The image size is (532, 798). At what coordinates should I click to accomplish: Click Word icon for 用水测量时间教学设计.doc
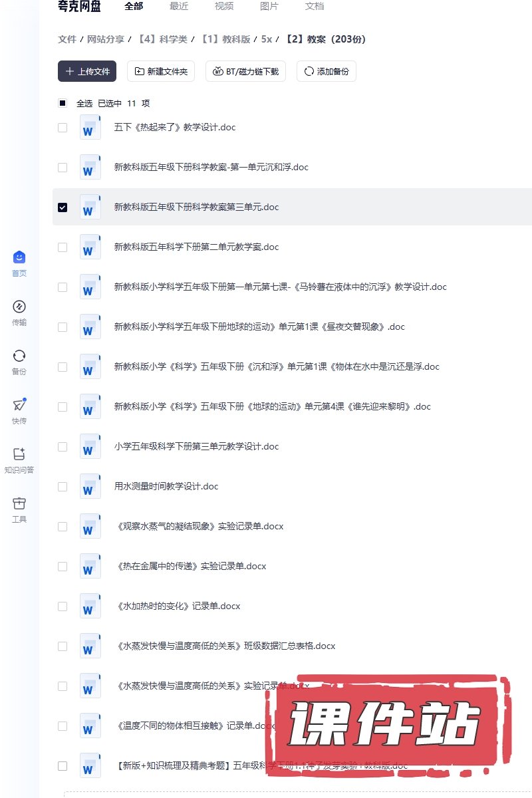(x=90, y=486)
